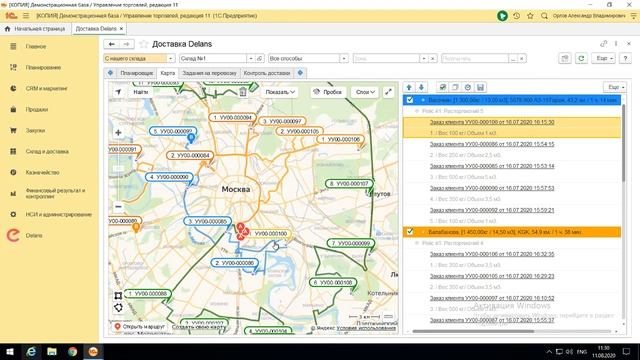Open the history clock icon in the top bar
Viewport: 640px width, 360px height.
(x=516, y=16)
